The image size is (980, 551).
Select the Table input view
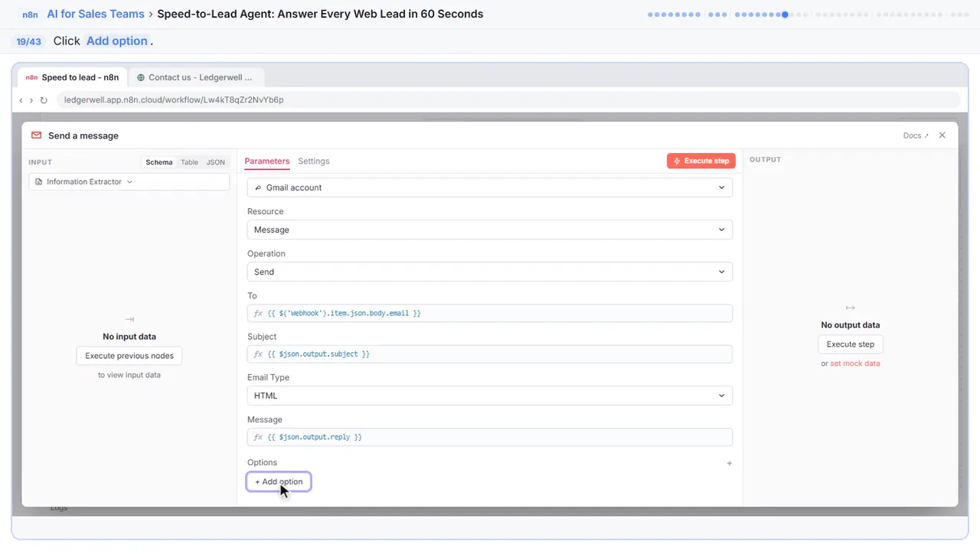click(x=189, y=162)
